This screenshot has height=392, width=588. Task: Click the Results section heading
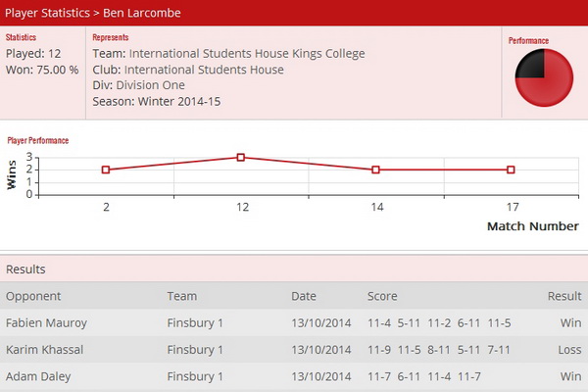25,269
